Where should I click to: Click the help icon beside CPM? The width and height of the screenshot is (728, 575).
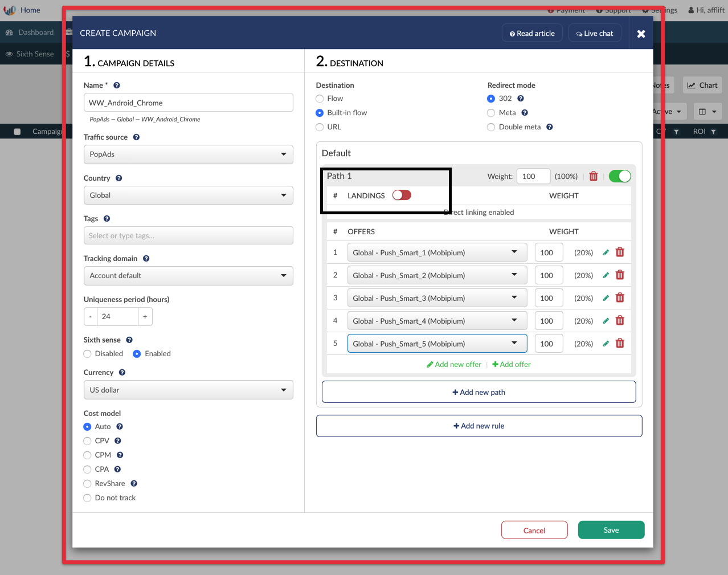[x=120, y=455]
